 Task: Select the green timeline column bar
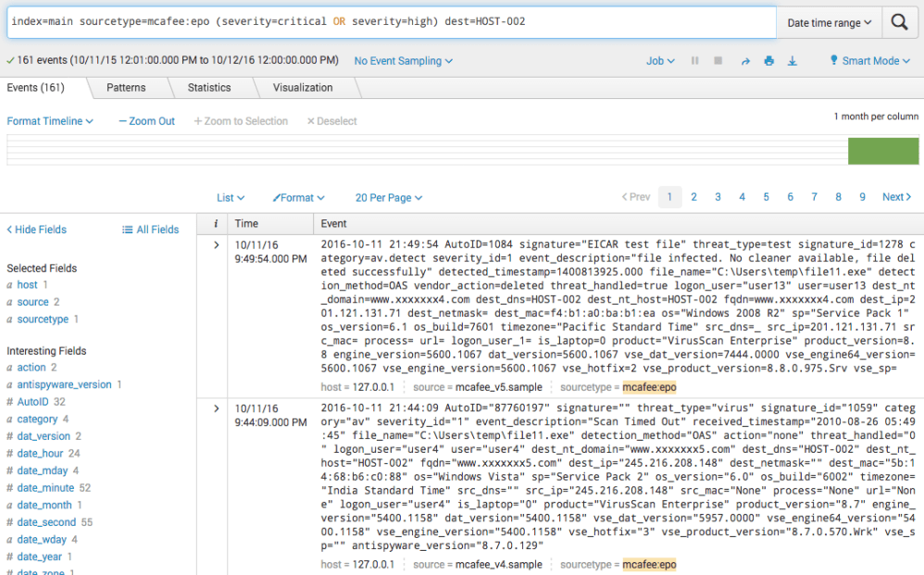(882, 151)
